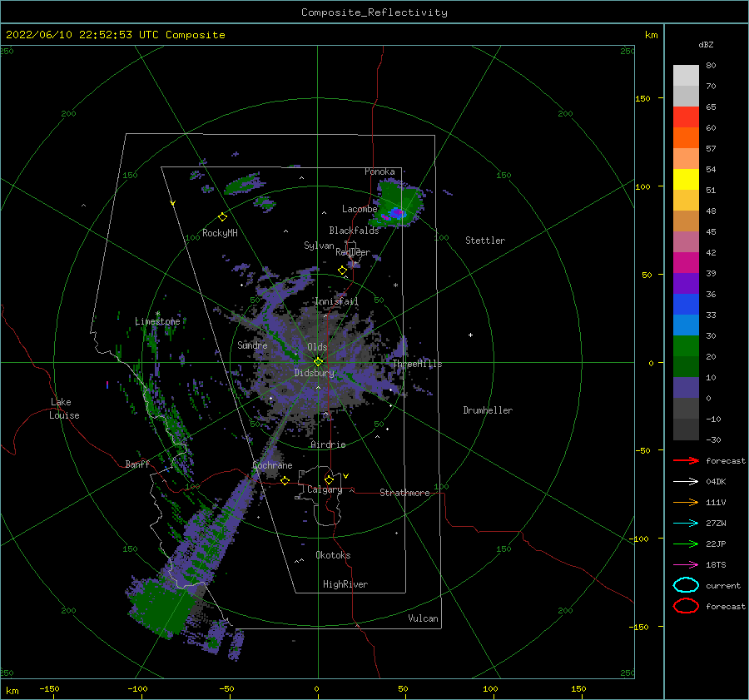The width and height of the screenshot is (749, 700).
Task: Click the Composite_Reflectivity title
Action: (x=374, y=12)
